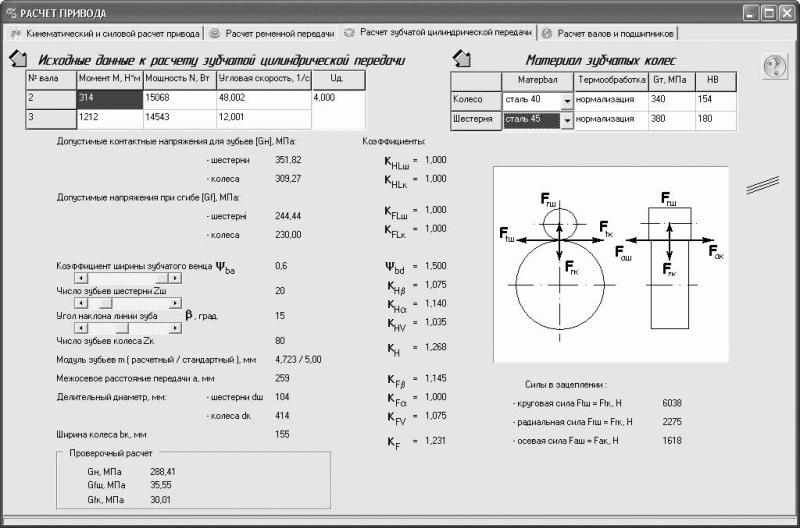This screenshot has width=800, height=528.
Task: Click the Угловая скорость column header
Action: [264, 81]
